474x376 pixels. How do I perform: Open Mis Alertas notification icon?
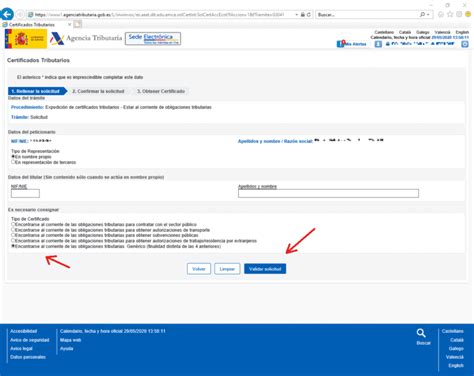click(340, 44)
